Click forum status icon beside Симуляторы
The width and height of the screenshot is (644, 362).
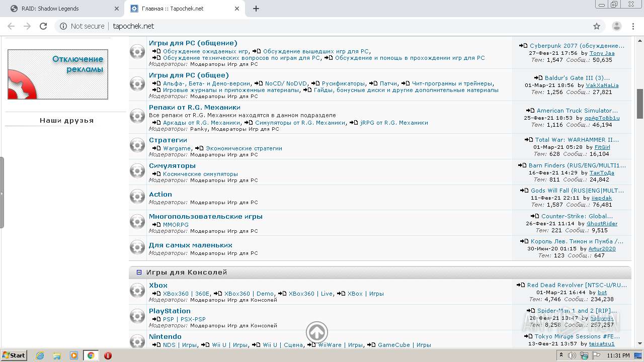pos(137,171)
